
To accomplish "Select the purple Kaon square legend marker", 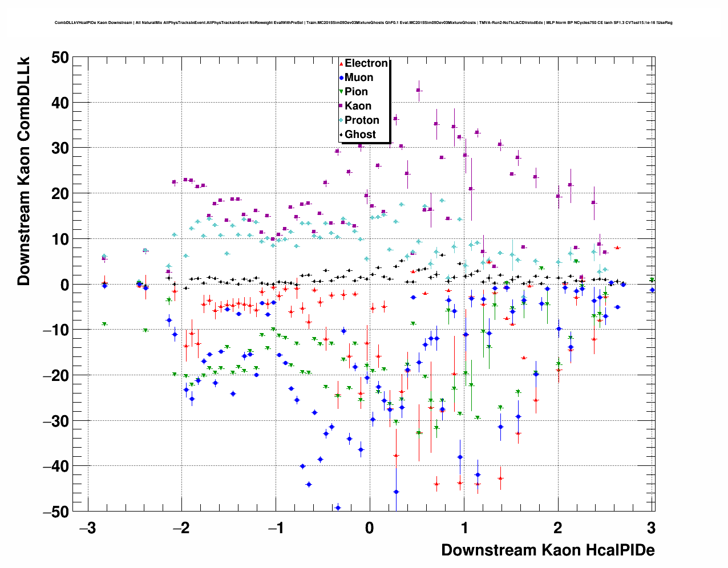I will point(341,106).
